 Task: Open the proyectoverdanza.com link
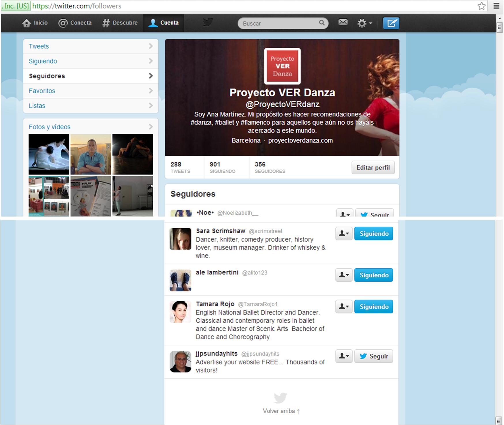point(300,141)
